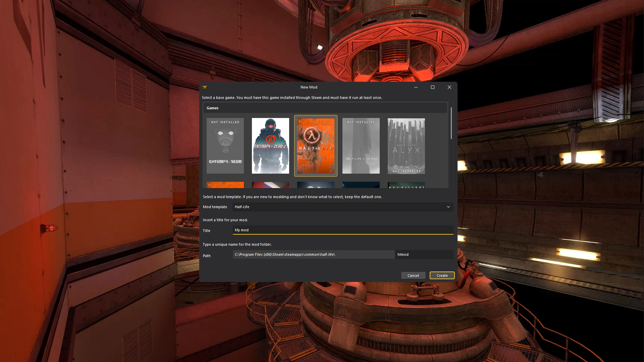Click the partially visible Half-Life 2 green cover

point(406,185)
